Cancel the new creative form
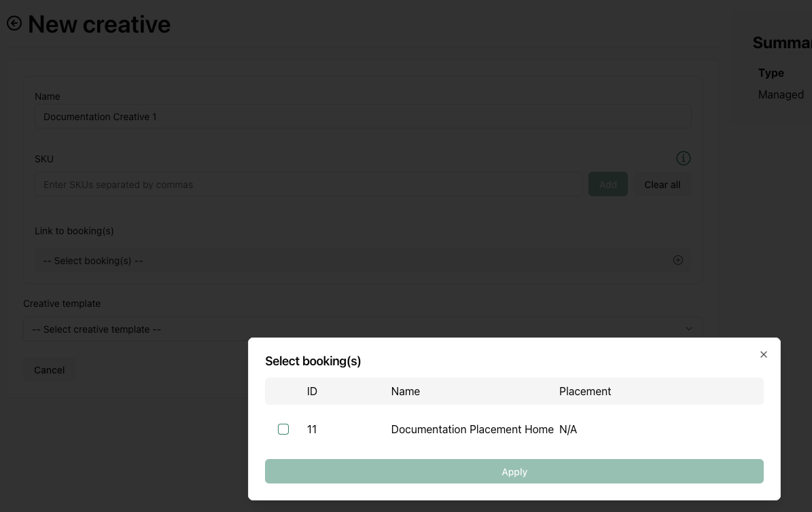 pos(49,370)
